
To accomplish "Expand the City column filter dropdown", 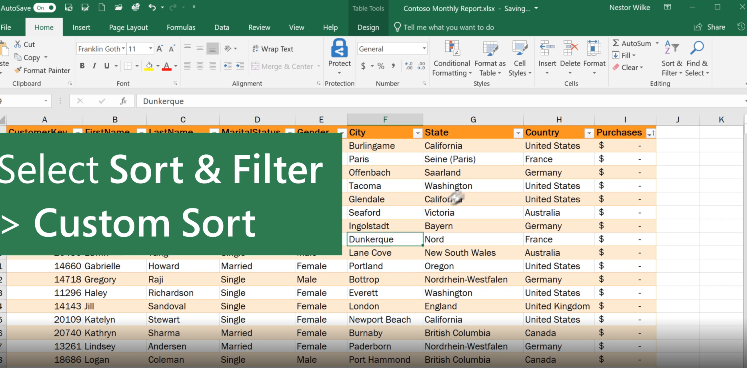I will click(x=417, y=133).
